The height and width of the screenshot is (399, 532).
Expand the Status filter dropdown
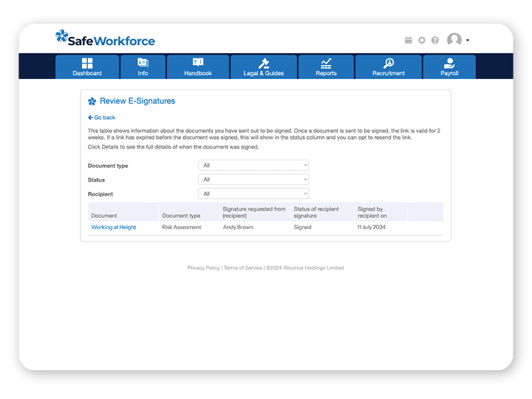tap(253, 180)
